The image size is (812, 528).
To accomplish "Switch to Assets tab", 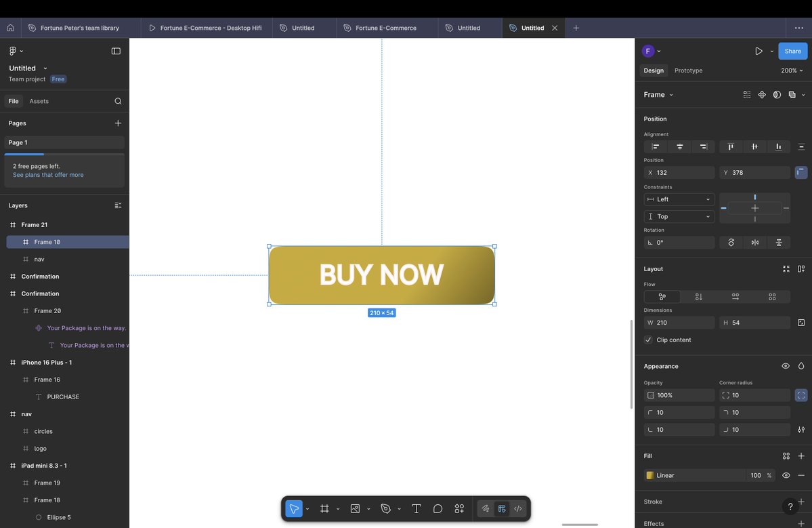I will (39, 101).
